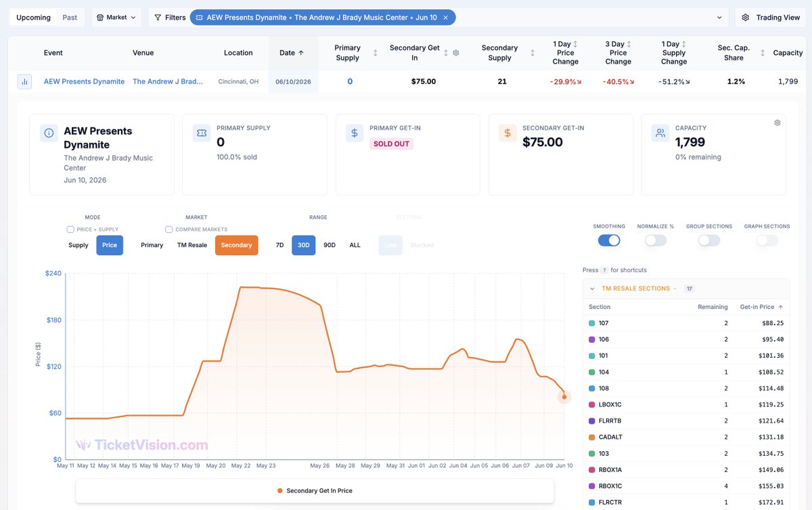Sort by Sec. Cap. Share column
The height and width of the screenshot is (510, 812).
pyautogui.click(x=763, y=53)
